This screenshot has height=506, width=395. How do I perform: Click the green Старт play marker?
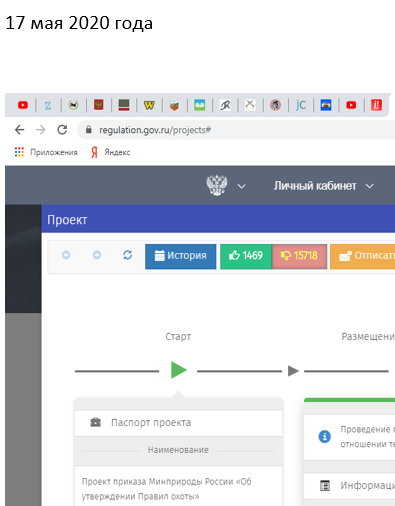point(179,370)
